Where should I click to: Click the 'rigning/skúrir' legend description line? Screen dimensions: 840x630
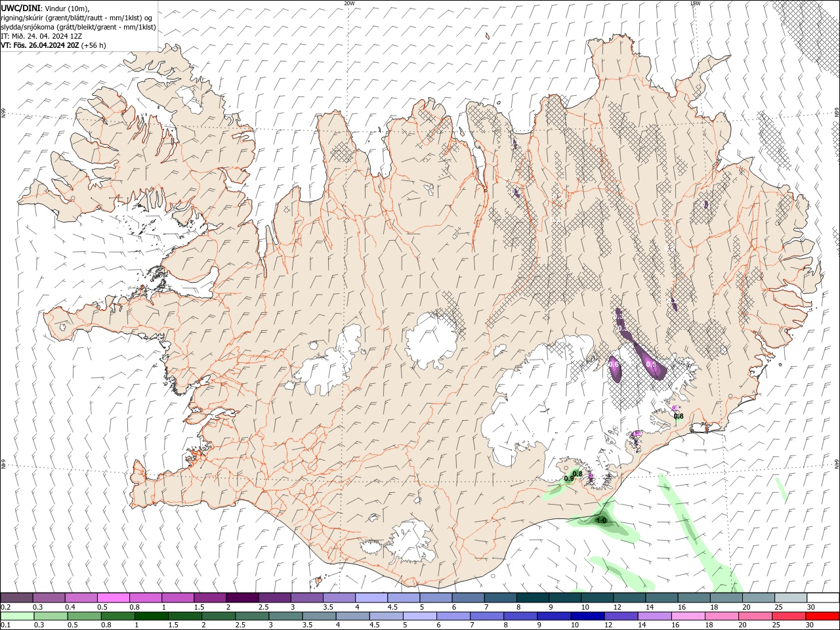76,18
